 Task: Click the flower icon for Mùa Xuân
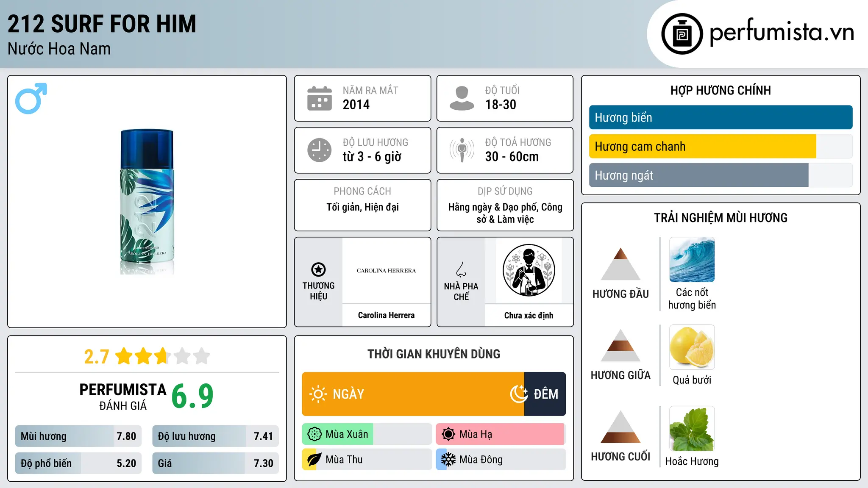314,434
